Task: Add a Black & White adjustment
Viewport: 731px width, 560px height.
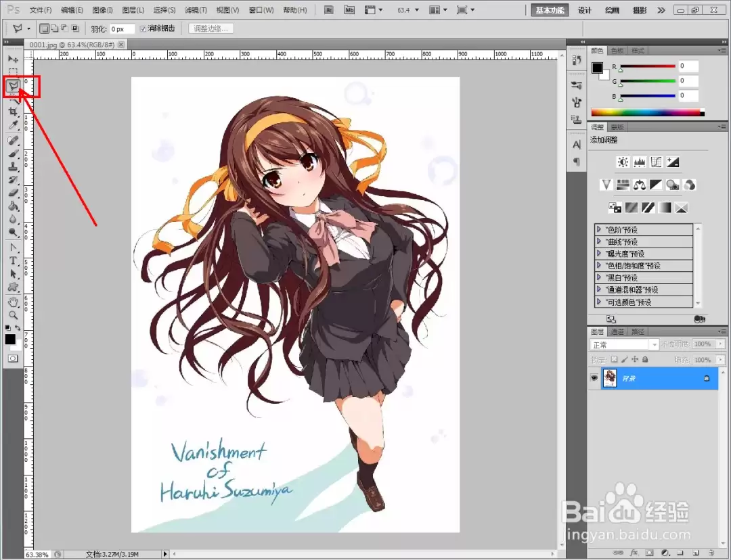Action: 656,185
